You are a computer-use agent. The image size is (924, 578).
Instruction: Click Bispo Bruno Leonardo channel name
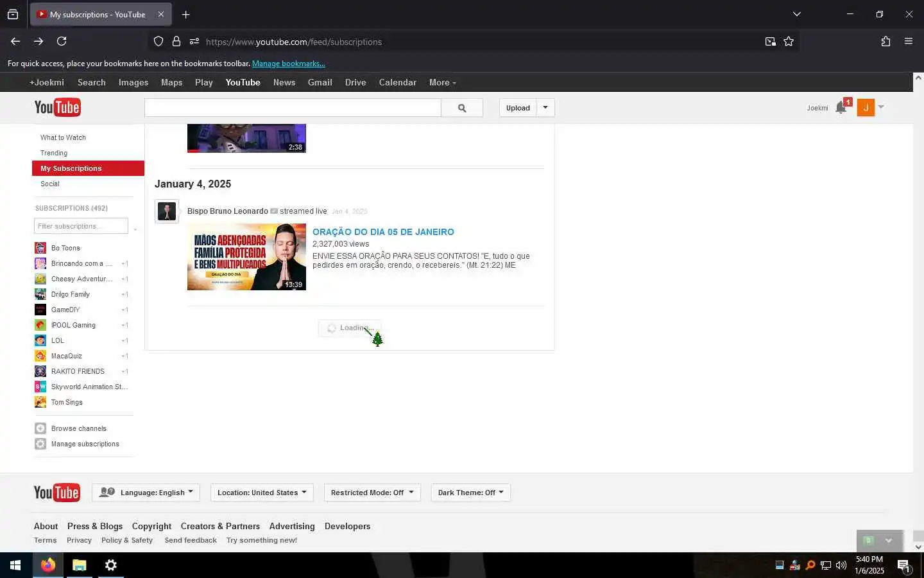tap(228, 211)
